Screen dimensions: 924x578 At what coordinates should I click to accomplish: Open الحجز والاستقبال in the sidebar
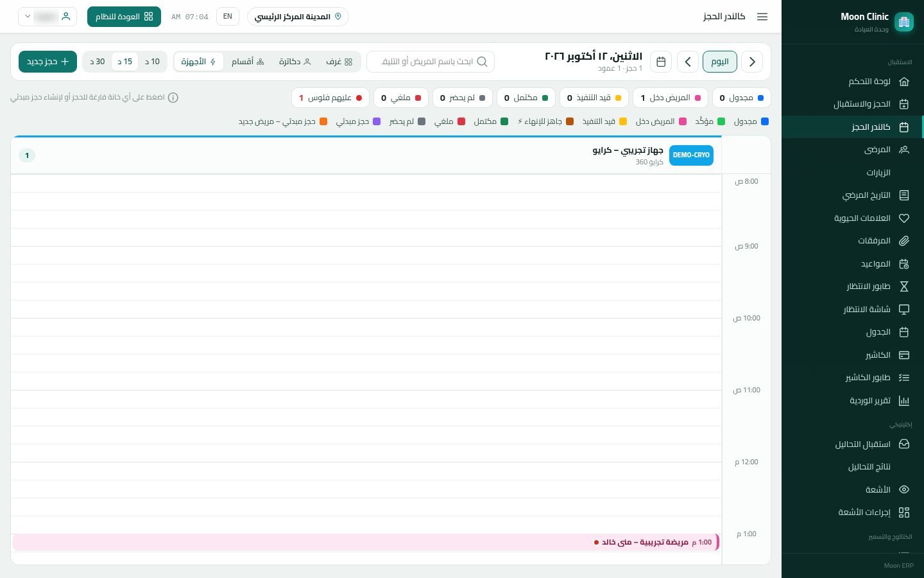click(852, 104)
